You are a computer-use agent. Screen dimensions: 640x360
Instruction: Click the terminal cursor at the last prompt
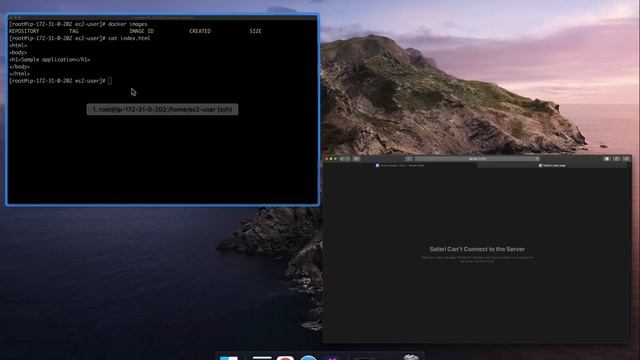[110, 81]
